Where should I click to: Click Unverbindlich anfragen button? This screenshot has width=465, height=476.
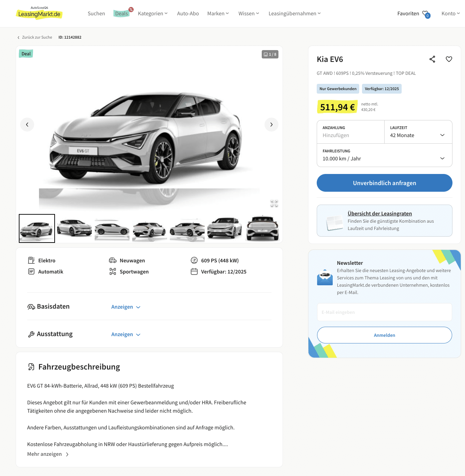[x=385, y=183]
